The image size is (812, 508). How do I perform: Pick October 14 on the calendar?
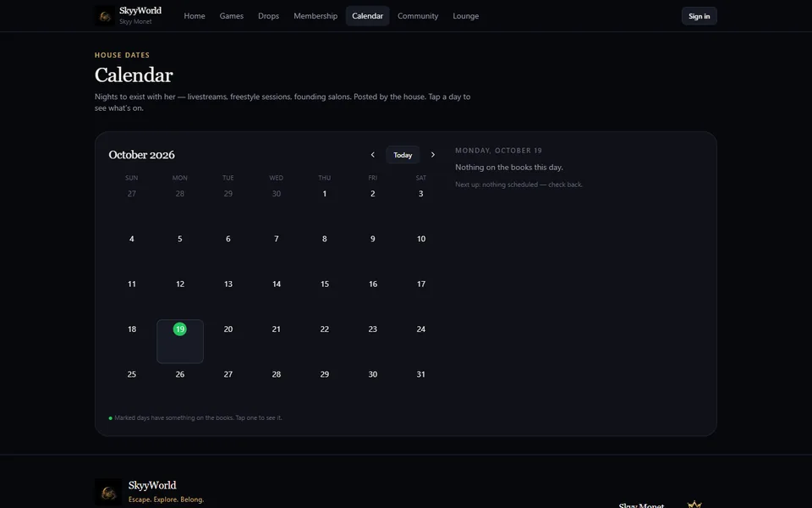[x=276, y=296]
